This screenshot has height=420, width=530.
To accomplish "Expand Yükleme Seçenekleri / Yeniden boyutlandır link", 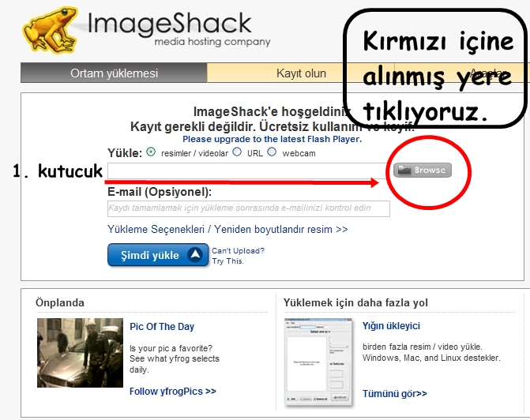I will (227, 230).
